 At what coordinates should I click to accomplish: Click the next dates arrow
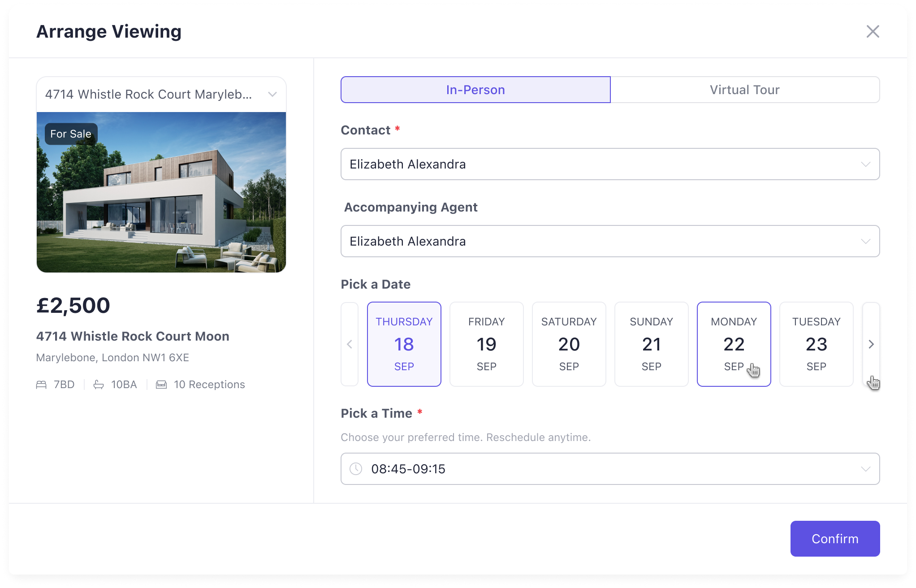tap(871, 344)
